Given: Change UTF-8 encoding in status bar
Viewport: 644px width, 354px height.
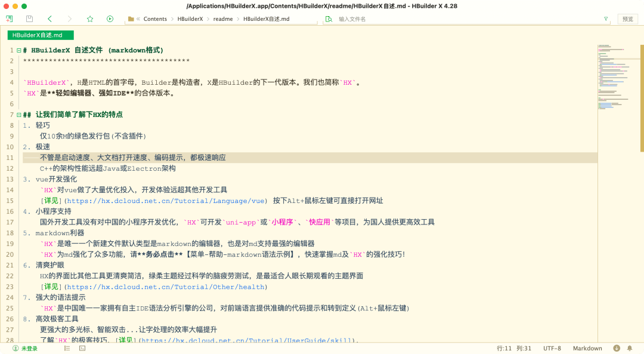Looking at the screenshot, I should pyautogui.click(x=552, y=348).
